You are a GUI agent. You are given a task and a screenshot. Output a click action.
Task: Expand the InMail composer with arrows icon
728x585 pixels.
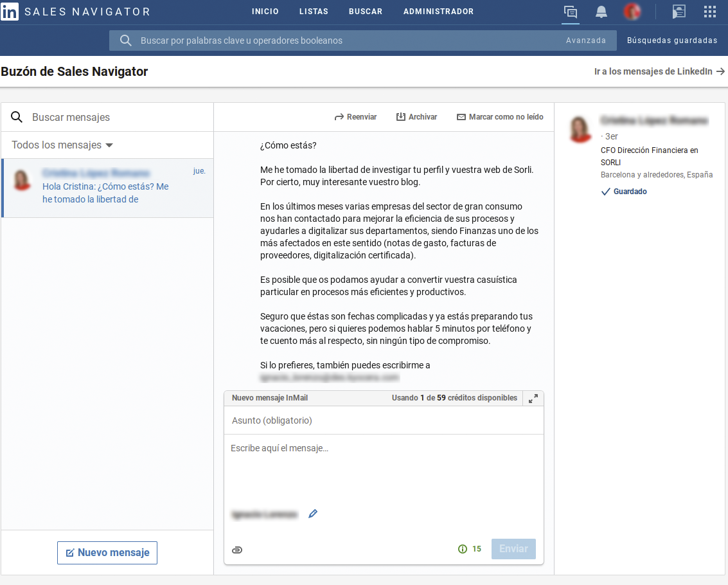pyautogui.click(x=533, y=398)
